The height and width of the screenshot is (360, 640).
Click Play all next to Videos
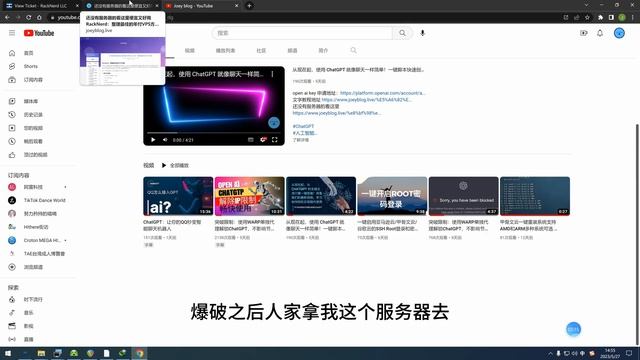pyautogui.click(x=175, y=165)
